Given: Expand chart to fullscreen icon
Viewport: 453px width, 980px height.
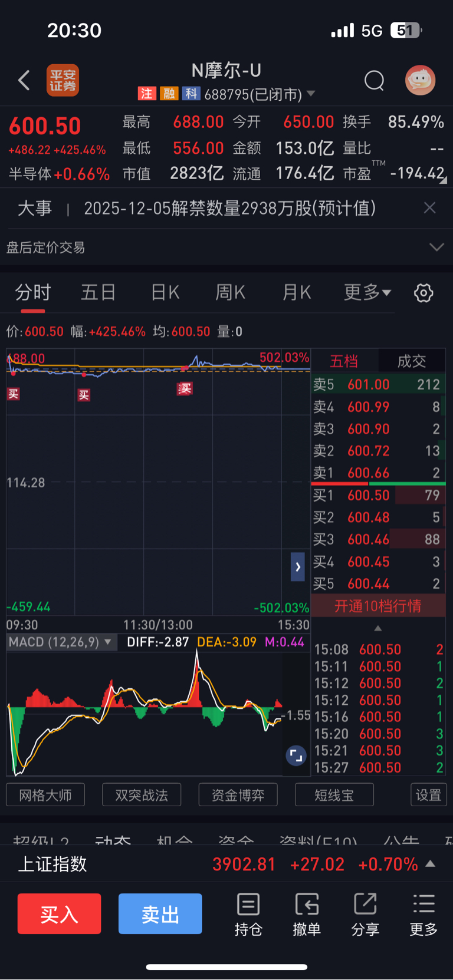Looking at the screenshot, I should click(296, 755).
